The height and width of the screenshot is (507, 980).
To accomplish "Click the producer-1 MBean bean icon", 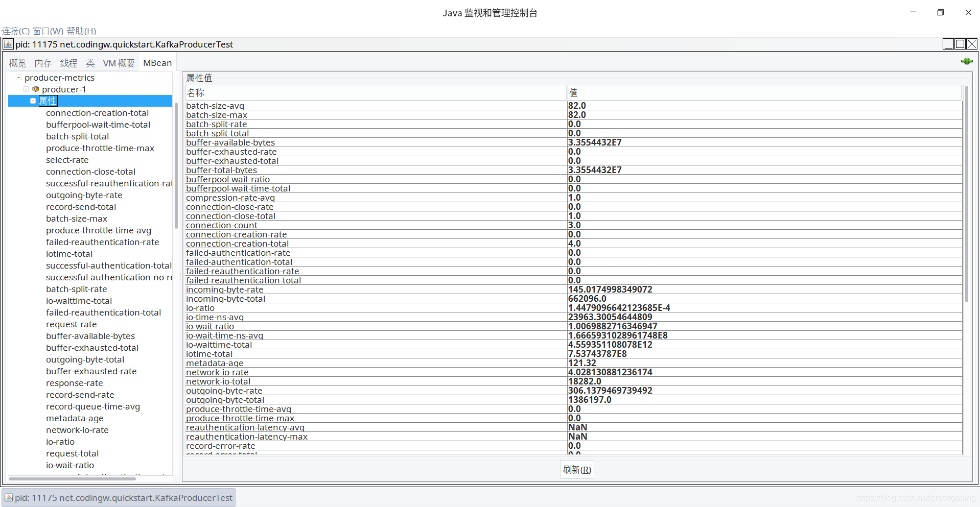I will coord(36,89).
